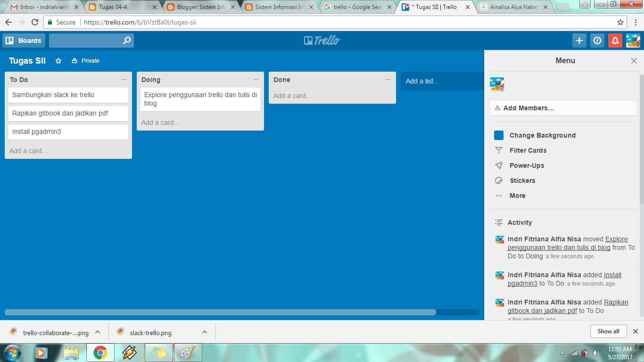Click the board horizontal scrollbar
644x362 pixels.
tap(220, 312)
